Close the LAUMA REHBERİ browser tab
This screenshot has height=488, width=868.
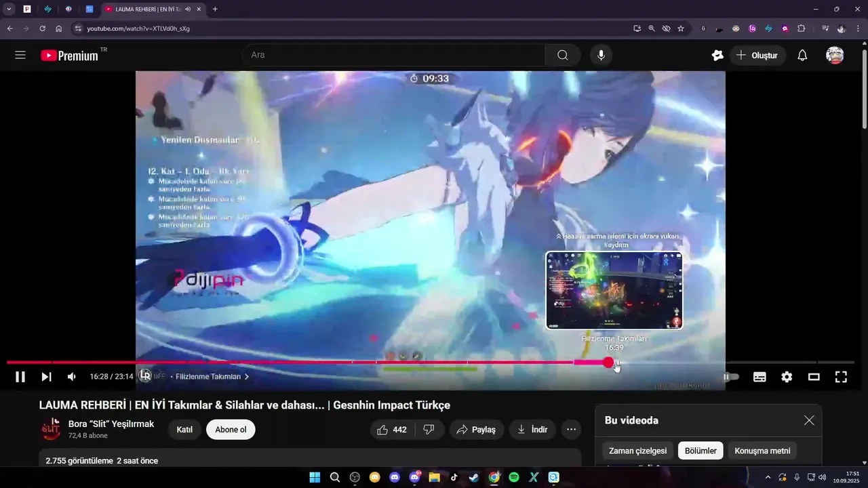pyautogui.click(x=199, y=9)
